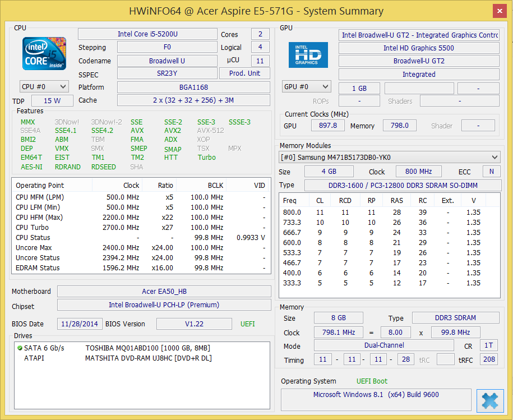Click the Intel Core i5-5200U name field
This screenshot has width=513, height=420.
[147, 34]
